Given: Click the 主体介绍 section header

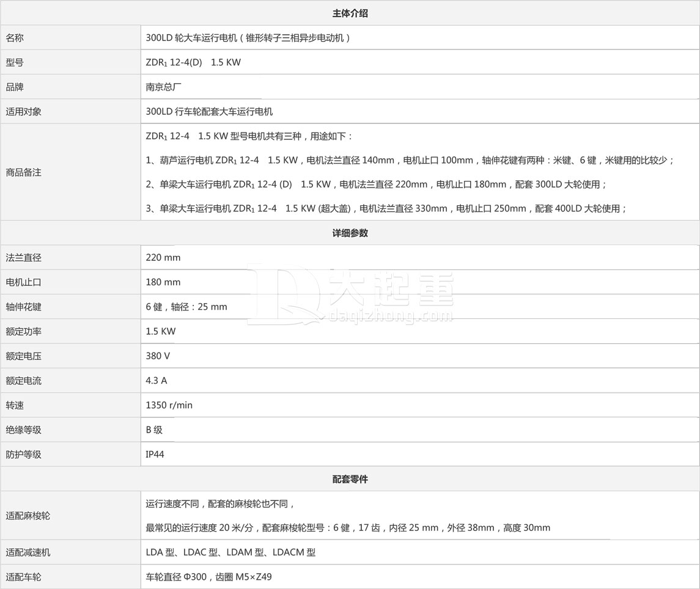Looking at the screenshot, I should click(350, 13).
